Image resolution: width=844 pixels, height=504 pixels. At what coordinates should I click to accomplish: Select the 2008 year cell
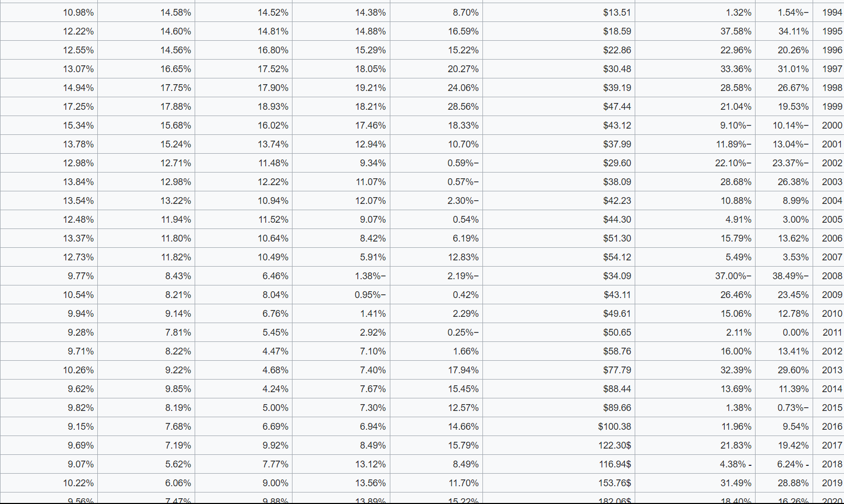click(831, 276)
